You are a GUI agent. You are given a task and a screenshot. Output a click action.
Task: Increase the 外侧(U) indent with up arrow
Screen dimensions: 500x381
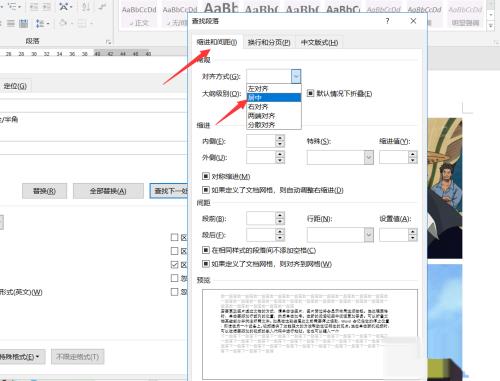pyautogui.click(x=280, y=154)
